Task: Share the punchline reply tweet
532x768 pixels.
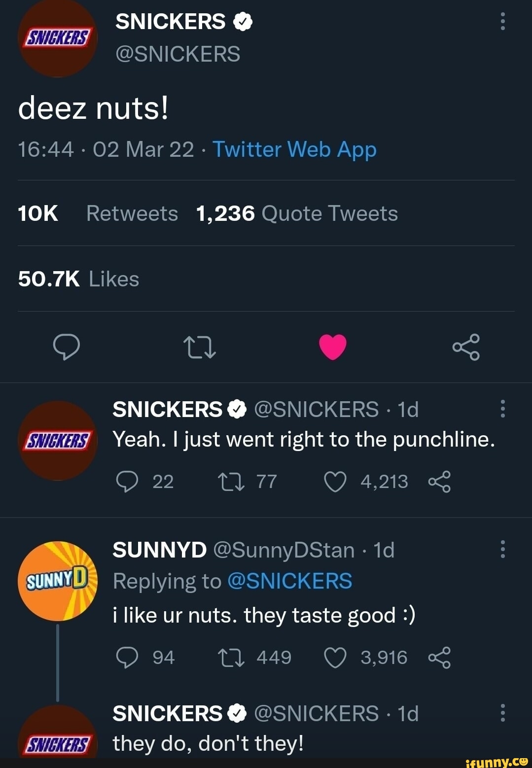Action: point(439,482)
